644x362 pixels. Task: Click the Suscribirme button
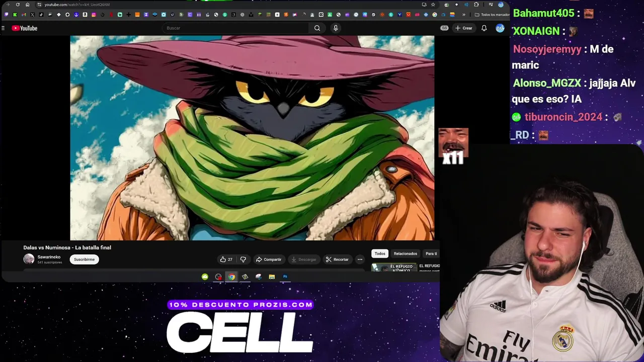point(84,259)
